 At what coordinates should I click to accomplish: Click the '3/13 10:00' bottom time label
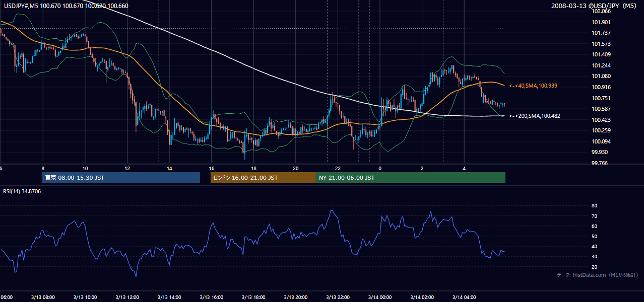85,297
